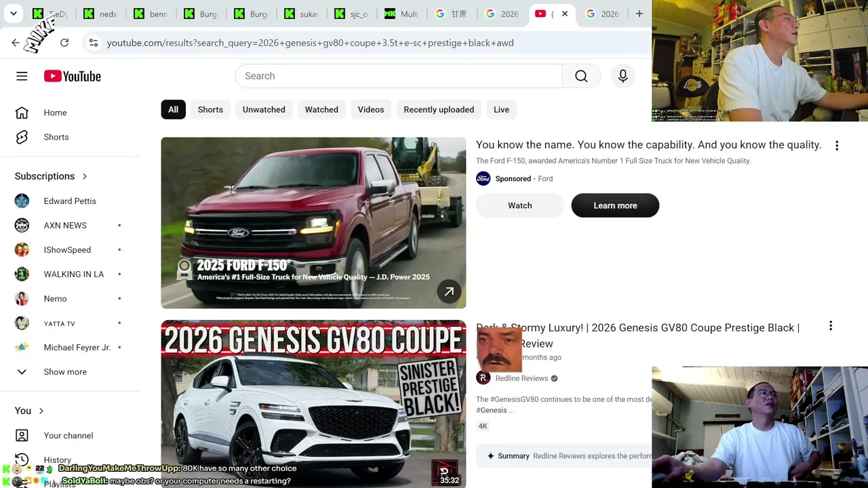Close the active YouTube tab

[x=564, y=14]
